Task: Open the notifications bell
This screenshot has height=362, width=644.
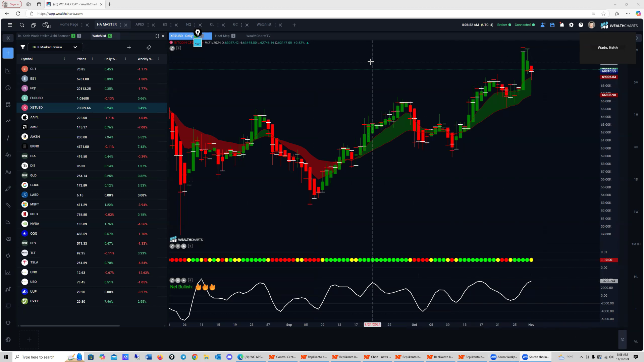Action: [x=562, y=25]
